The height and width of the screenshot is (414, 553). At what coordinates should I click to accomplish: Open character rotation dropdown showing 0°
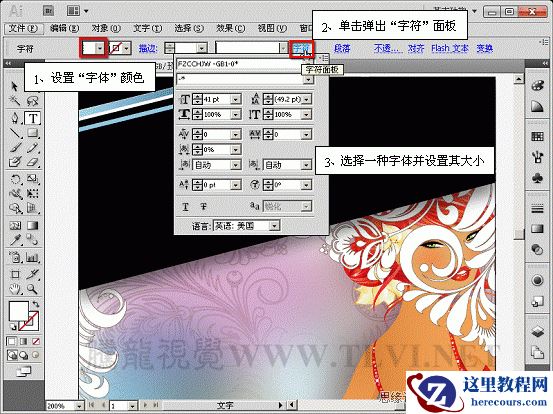(x=306, y=185)
